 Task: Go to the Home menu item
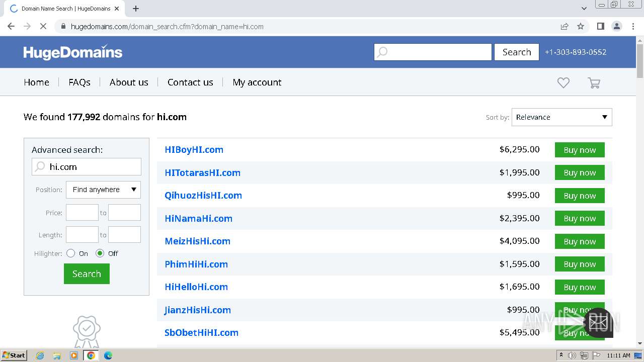click(37, 82)
